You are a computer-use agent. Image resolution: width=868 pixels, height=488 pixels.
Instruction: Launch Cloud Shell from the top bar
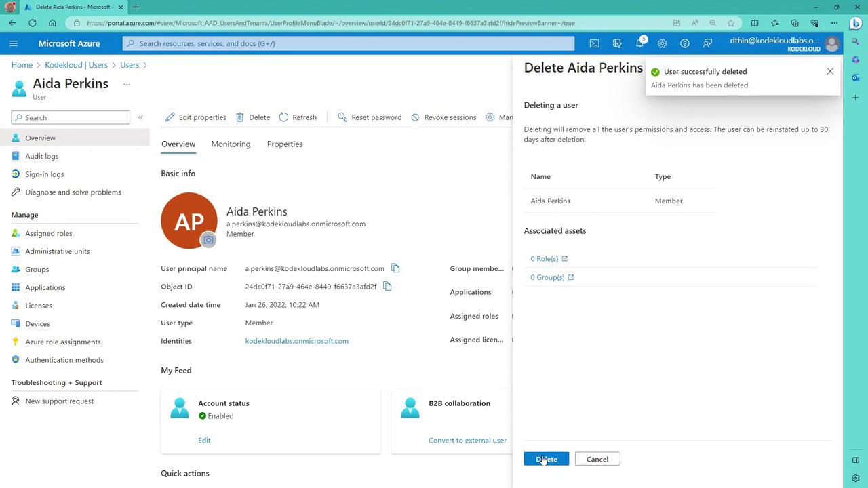point(594,43)
